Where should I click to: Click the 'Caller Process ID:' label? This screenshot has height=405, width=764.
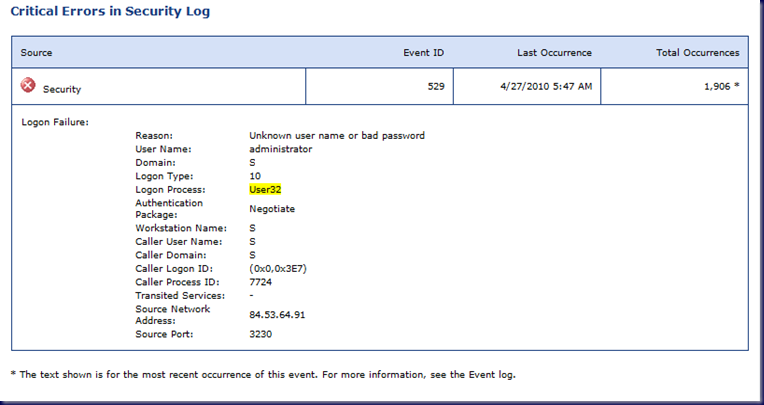[x=177, y=282]
